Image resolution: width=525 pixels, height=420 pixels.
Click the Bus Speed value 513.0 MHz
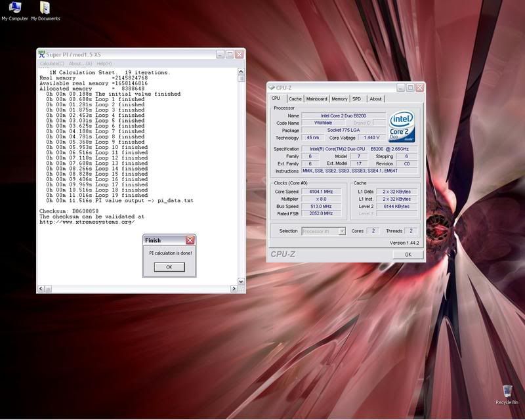click(x=321, y=206)
